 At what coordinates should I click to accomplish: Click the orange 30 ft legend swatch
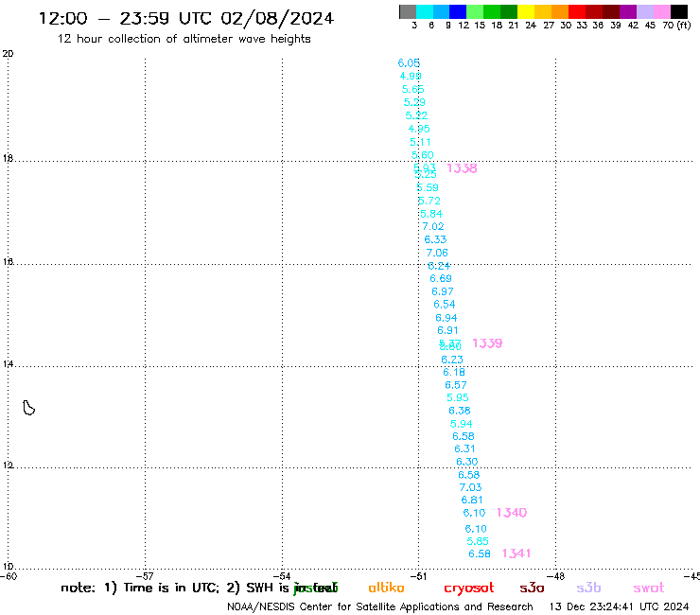(x=560, y=11)
